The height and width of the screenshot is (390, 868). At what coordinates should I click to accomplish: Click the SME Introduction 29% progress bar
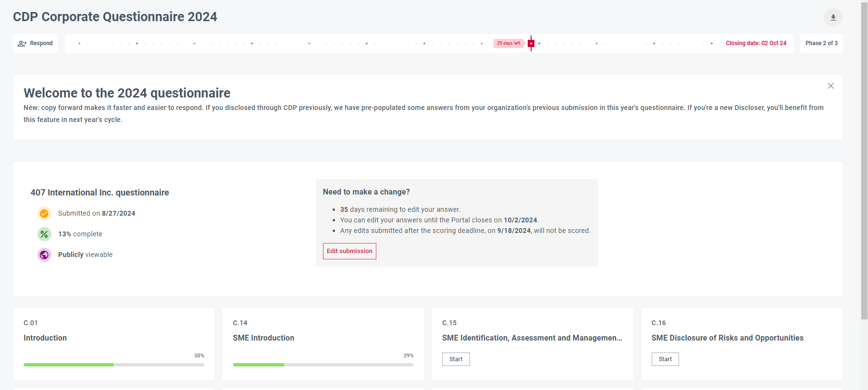point(323,365)
